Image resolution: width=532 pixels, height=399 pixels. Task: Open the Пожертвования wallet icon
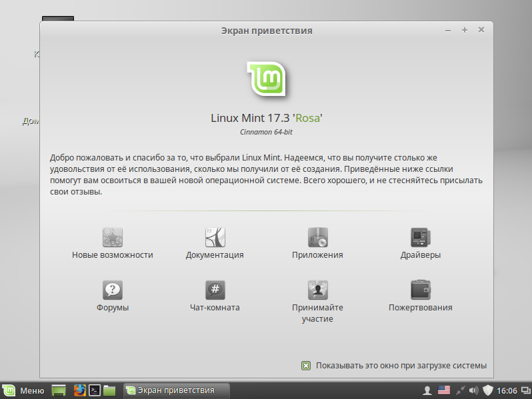coord(421,290)
